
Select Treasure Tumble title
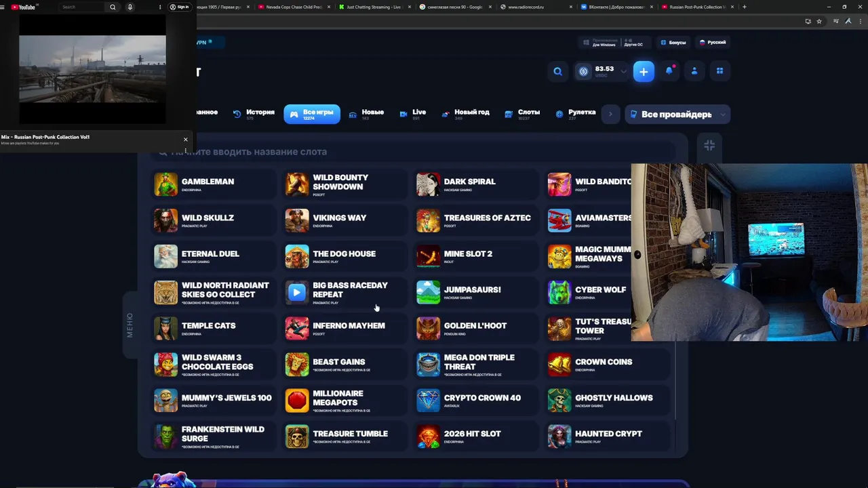[x=350, y=434]
